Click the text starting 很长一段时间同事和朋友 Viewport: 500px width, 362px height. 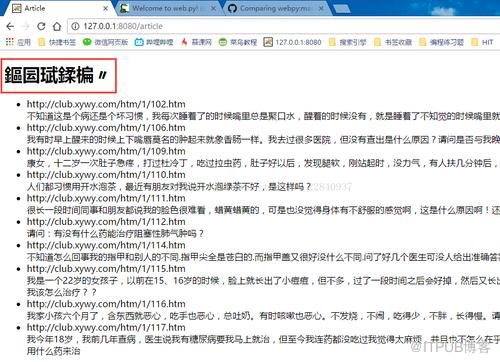[263, 210]
